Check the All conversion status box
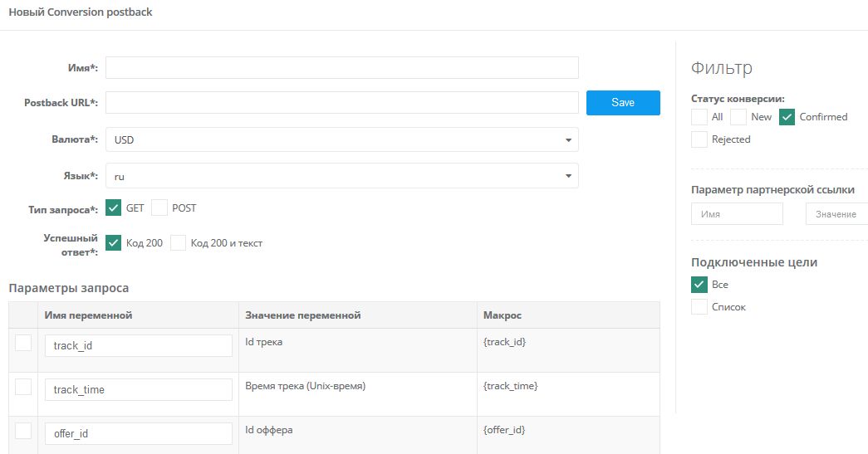868x454 pixels. (x=699, y=117)
